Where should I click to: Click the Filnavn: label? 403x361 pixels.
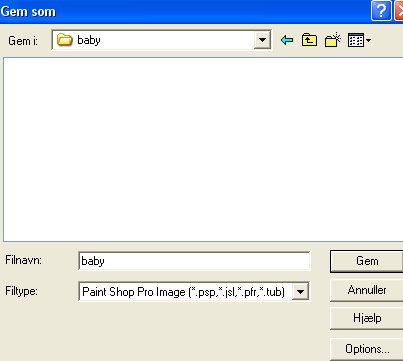(23, 260)
